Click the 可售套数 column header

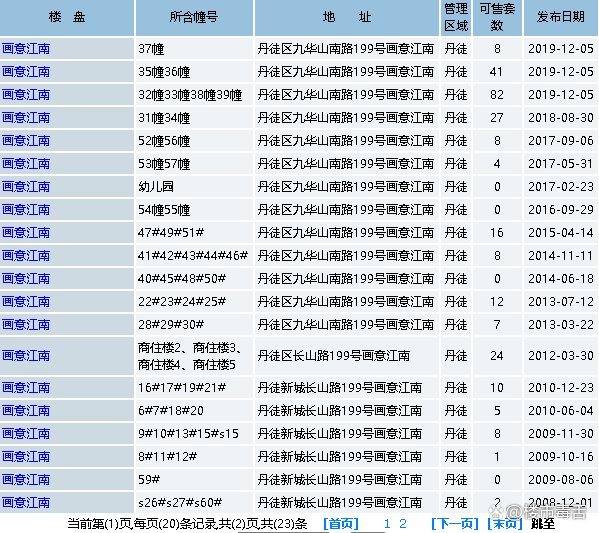(497, 17)
